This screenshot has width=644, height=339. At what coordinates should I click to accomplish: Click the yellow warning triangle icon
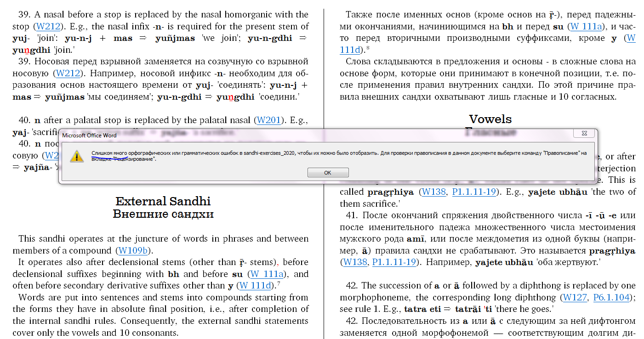[x=77, y=156]
